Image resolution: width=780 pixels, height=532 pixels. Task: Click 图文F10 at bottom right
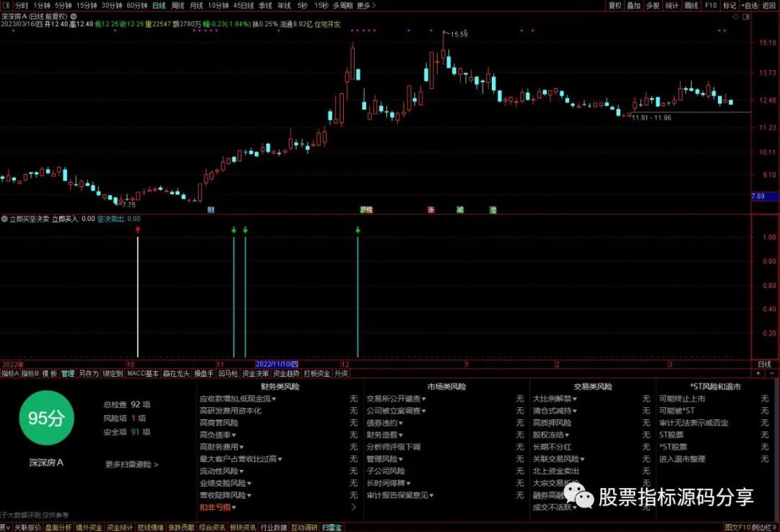click(x=737, y=528)
